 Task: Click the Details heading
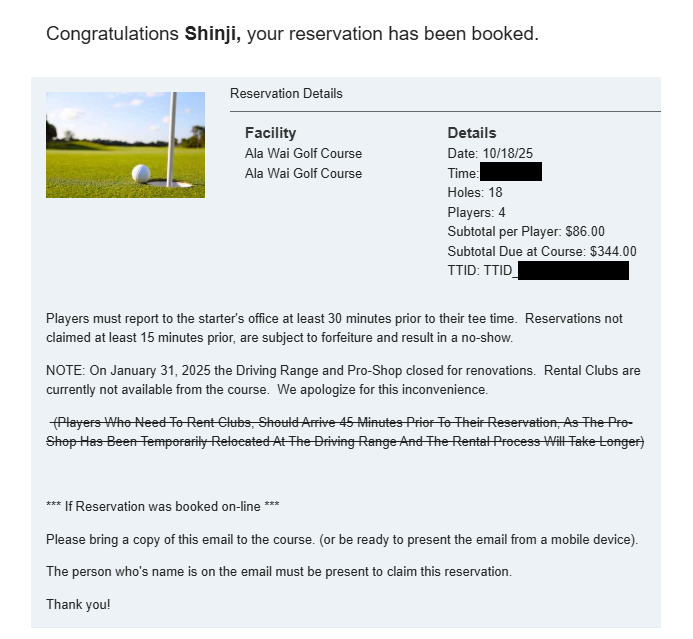pos(472,133)
